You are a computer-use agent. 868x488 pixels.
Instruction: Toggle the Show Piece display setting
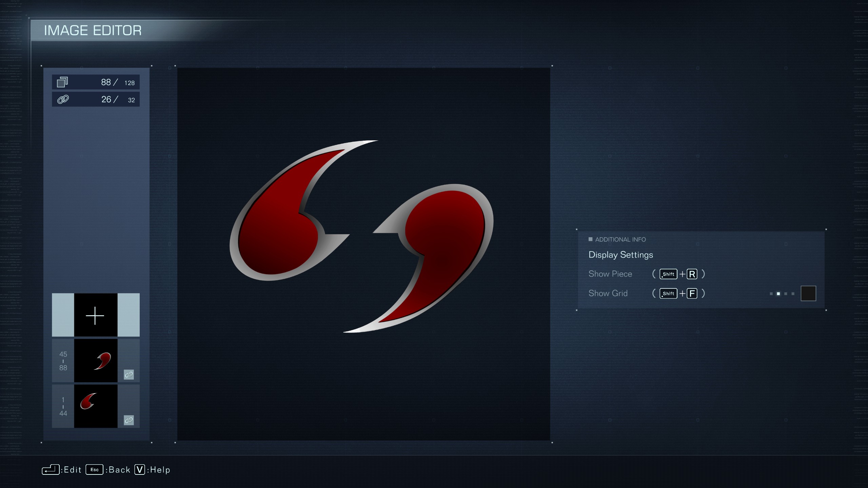click(610, 274)
